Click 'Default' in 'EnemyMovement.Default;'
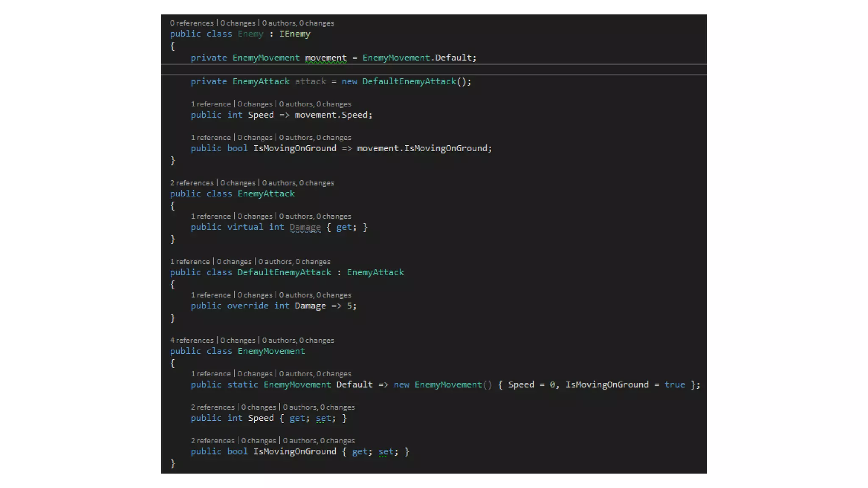The height and width of the screenshot is (488, 868). click(453, 58)
